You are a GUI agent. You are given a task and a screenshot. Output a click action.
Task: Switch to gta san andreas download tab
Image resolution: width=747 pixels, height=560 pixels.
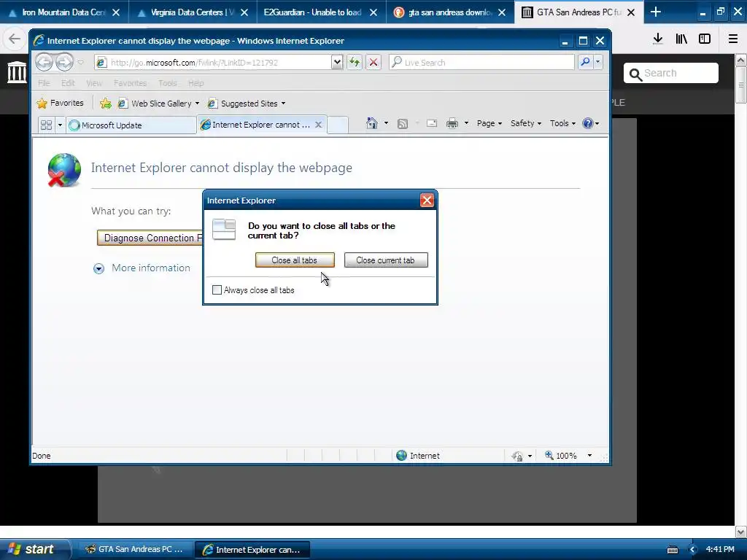[450, 12]
